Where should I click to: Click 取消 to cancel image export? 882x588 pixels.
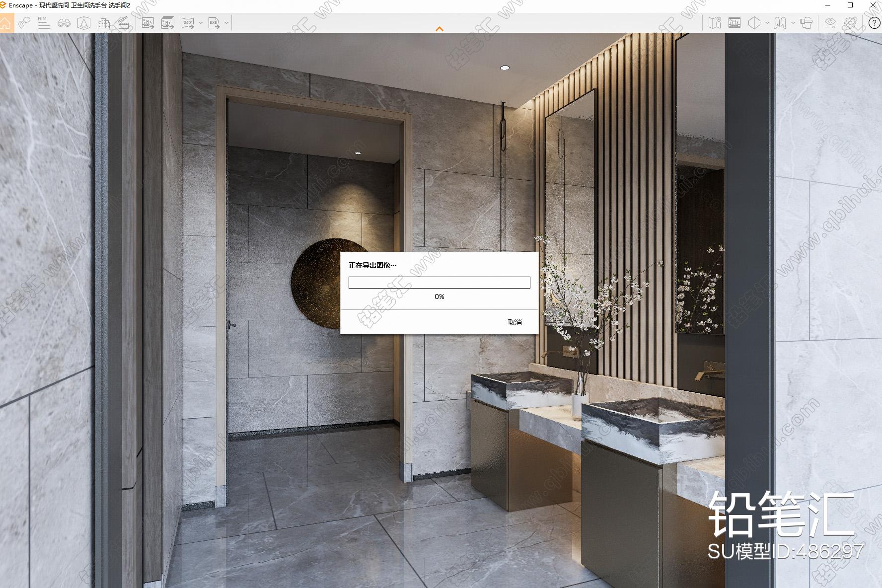[515, 322]
